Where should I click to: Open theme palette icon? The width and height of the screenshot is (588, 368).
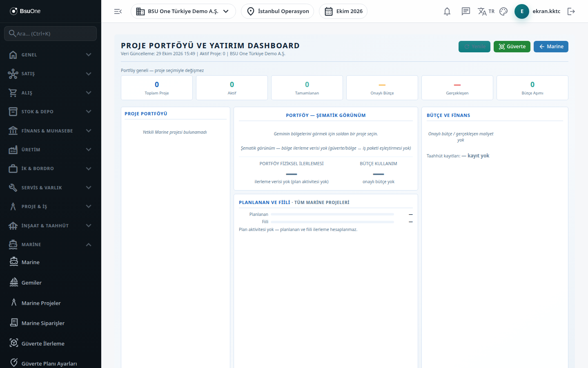pyautogui.click(x=503, y=11)
